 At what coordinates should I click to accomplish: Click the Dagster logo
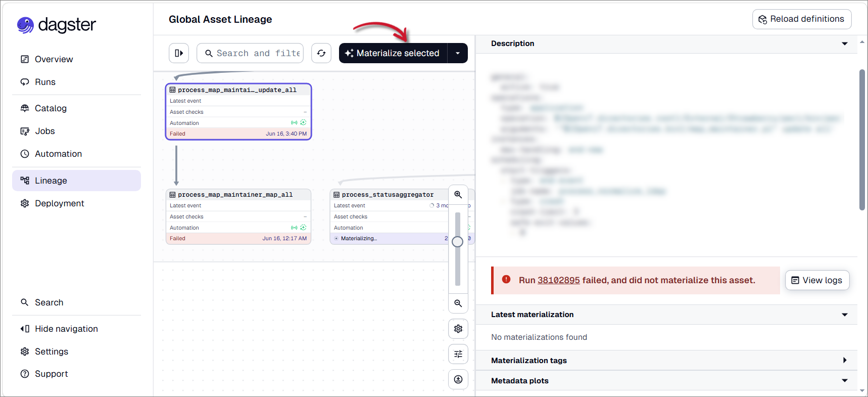coord(57,25)
